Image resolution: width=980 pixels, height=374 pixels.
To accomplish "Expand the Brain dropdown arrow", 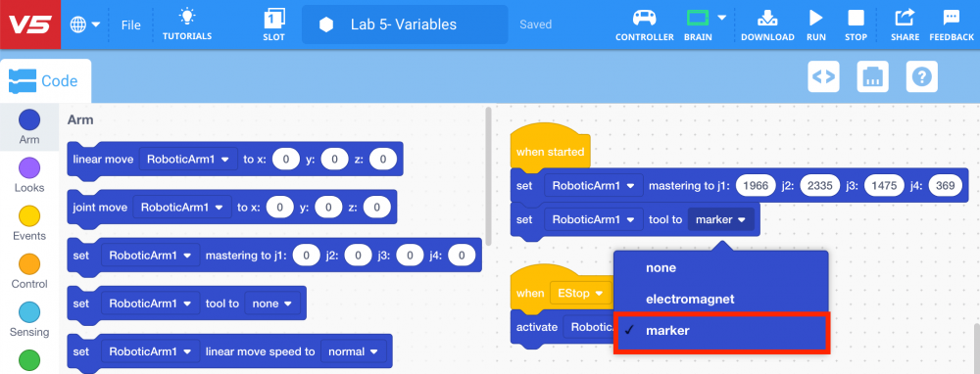I will (x=722, y=18).
